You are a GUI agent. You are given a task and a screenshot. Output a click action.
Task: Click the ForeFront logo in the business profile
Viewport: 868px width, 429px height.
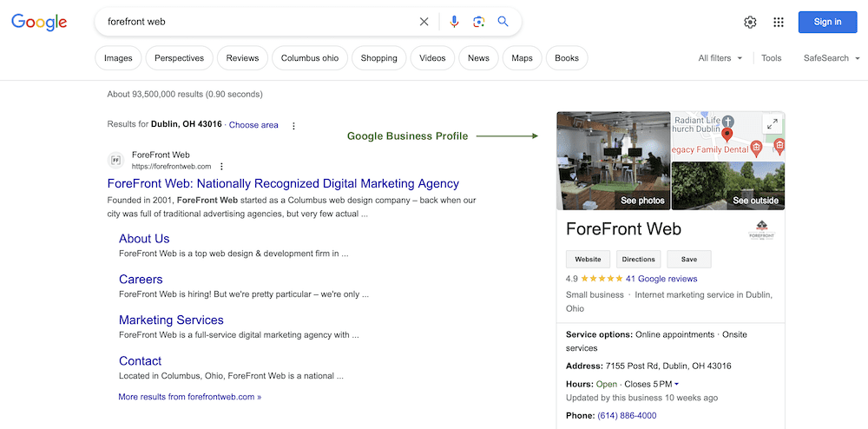(762, 230)
